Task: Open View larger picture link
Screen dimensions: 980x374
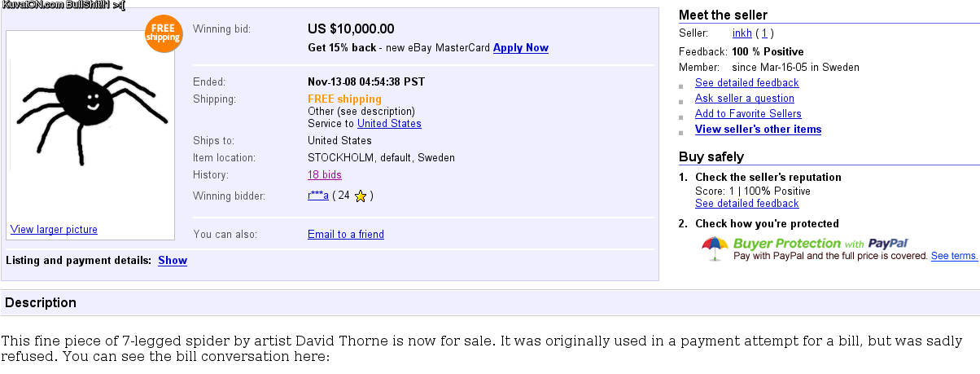Action: pos(54,230)
